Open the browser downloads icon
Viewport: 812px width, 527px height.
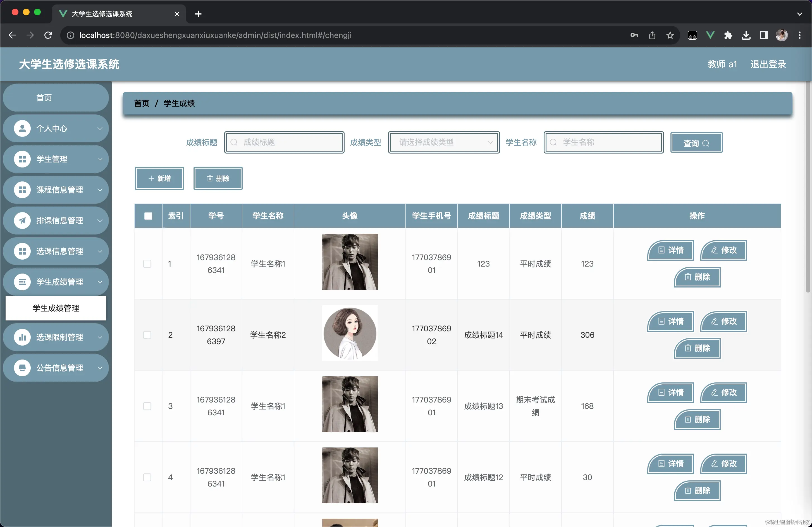746,35
